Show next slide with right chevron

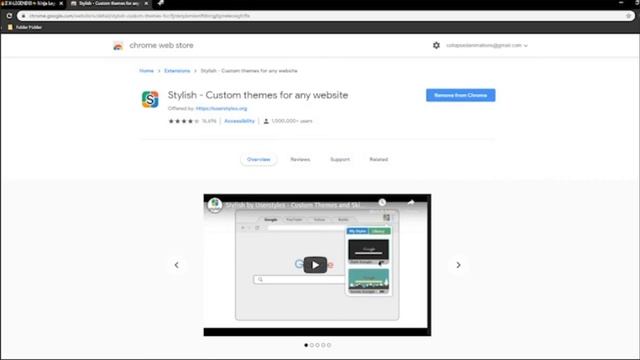458,265
